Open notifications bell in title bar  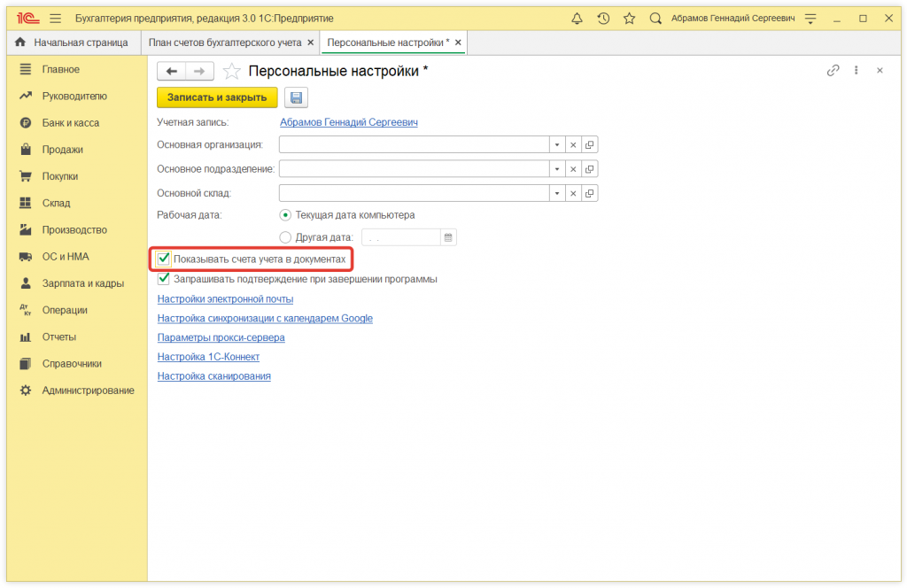[578, 19]
